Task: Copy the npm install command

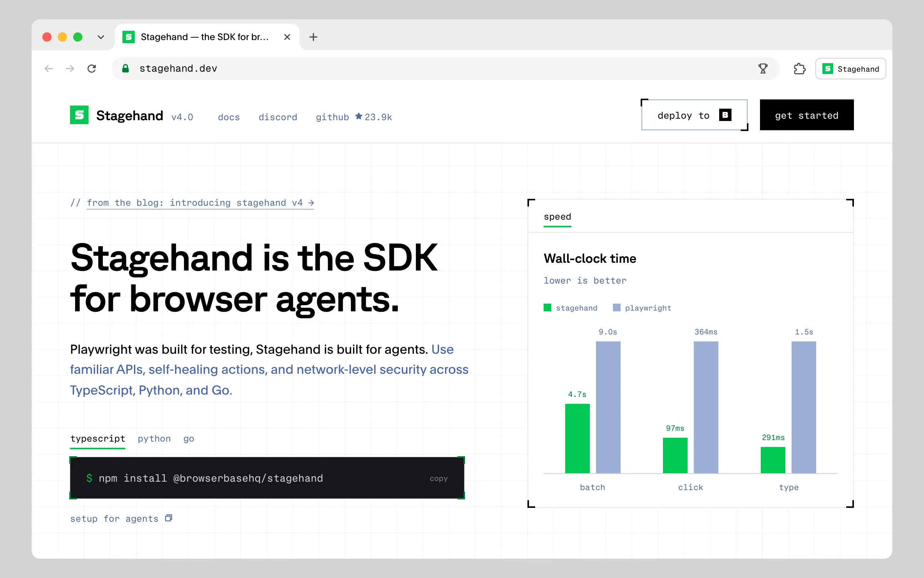Action: (x=439, y=479)
